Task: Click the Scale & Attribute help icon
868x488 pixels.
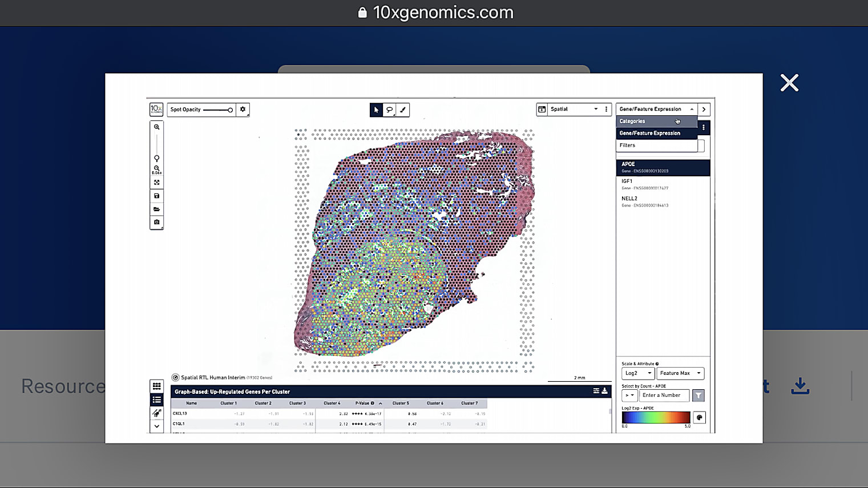Action: point(657,364)
